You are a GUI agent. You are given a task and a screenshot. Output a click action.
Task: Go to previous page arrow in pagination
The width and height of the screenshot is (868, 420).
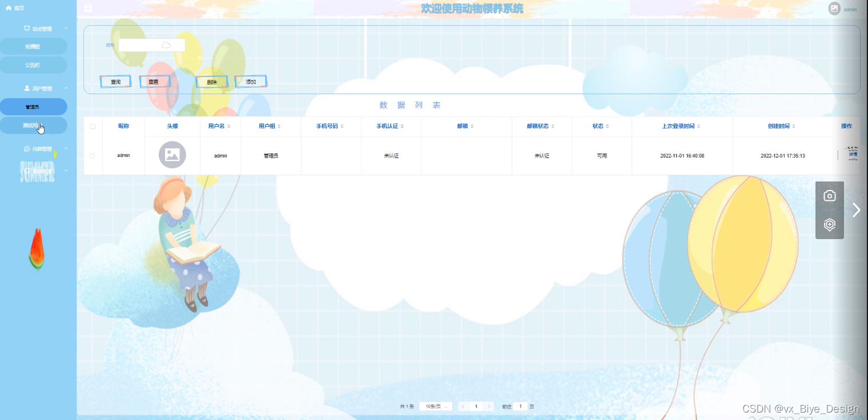pos(463,407)
